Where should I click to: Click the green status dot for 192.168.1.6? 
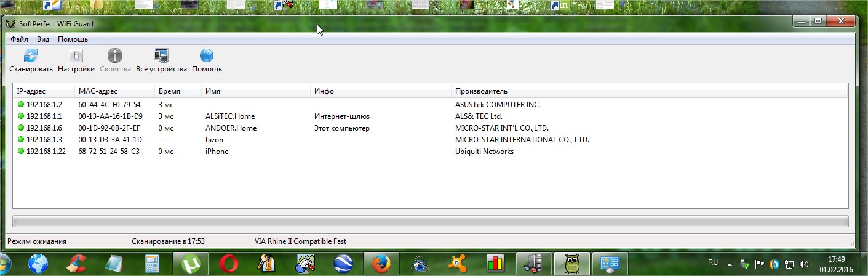click(21, 128)
